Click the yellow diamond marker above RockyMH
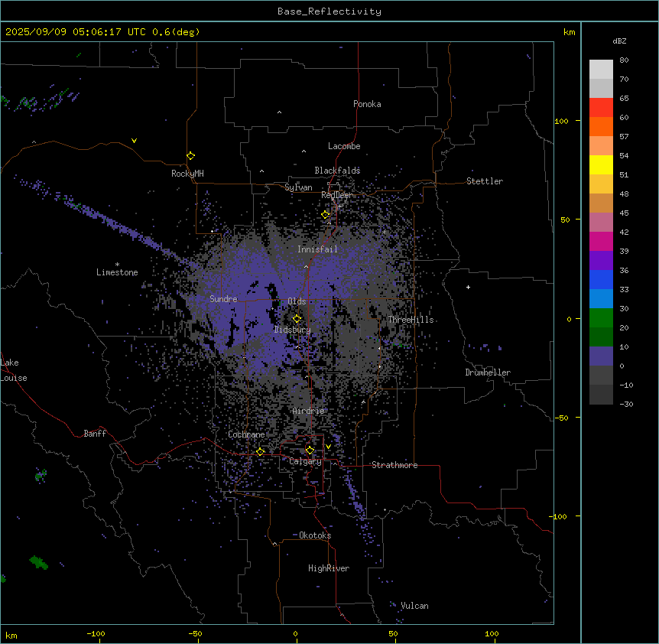This screenshot has height=644, width=659. [191, 156]
